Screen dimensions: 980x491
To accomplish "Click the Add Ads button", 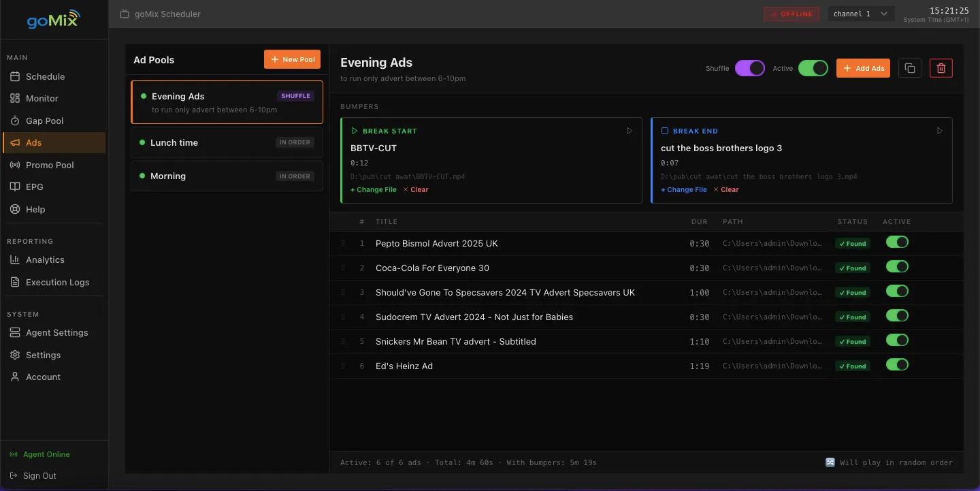I will coord(863,68).
